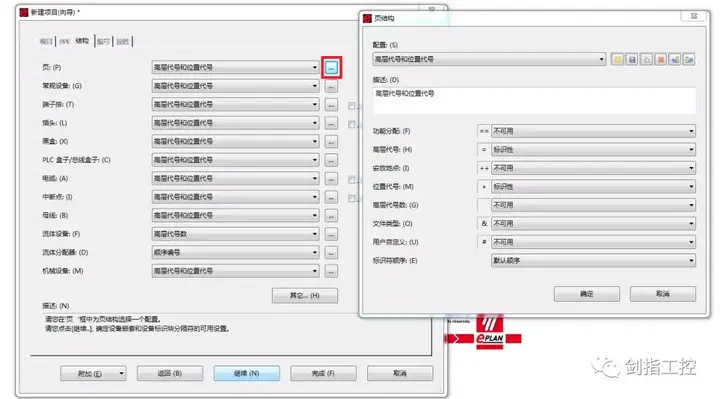Expand the 配置 (S) dropdown in 页结构

tap(489, 59)
